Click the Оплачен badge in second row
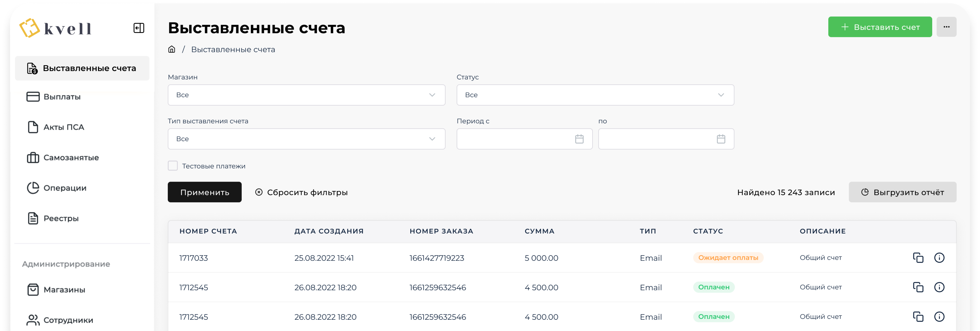The image size is (980, 331). click(713, 287)
